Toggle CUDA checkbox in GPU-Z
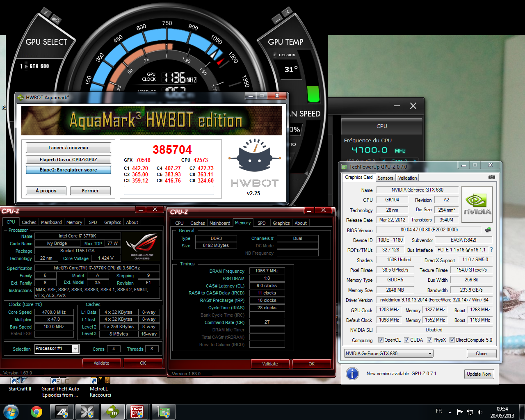Viewport: 525px width, 420px height. pos(406,340)
